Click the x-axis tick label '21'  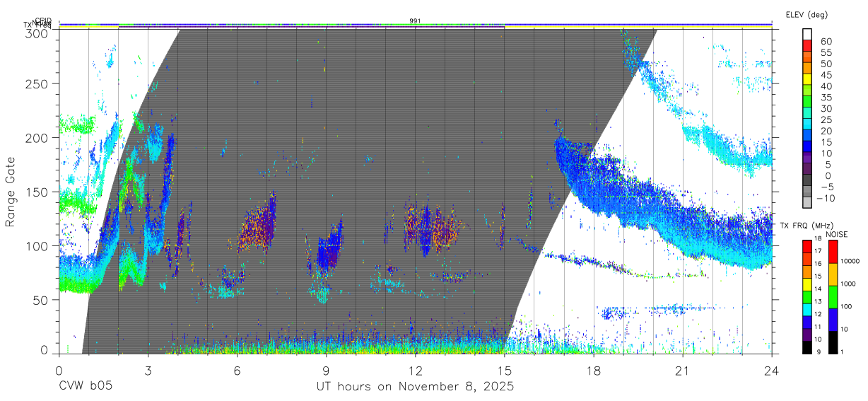683,370
